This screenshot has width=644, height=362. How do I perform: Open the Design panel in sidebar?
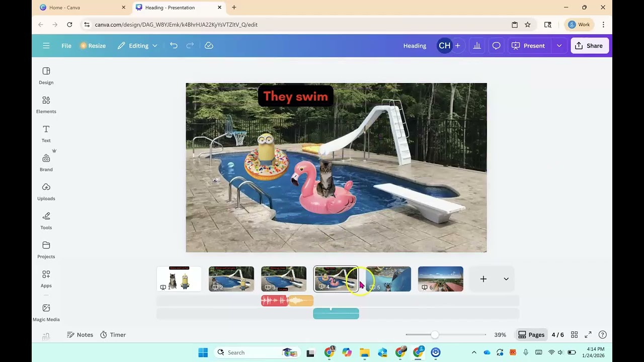tap(46, 75)
